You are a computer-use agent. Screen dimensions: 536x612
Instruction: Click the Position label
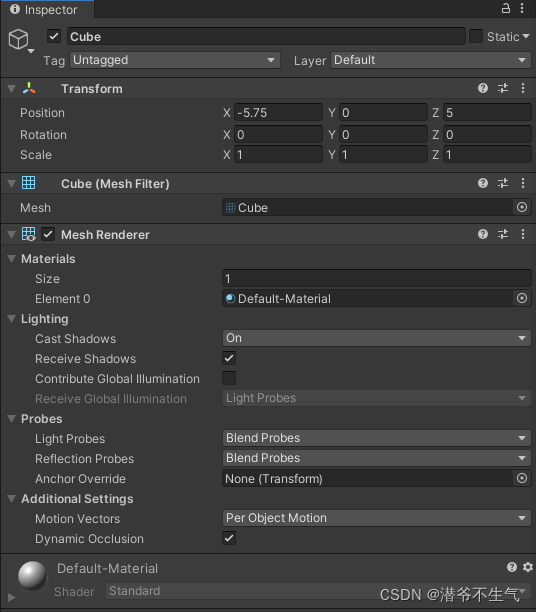[42, 113]
